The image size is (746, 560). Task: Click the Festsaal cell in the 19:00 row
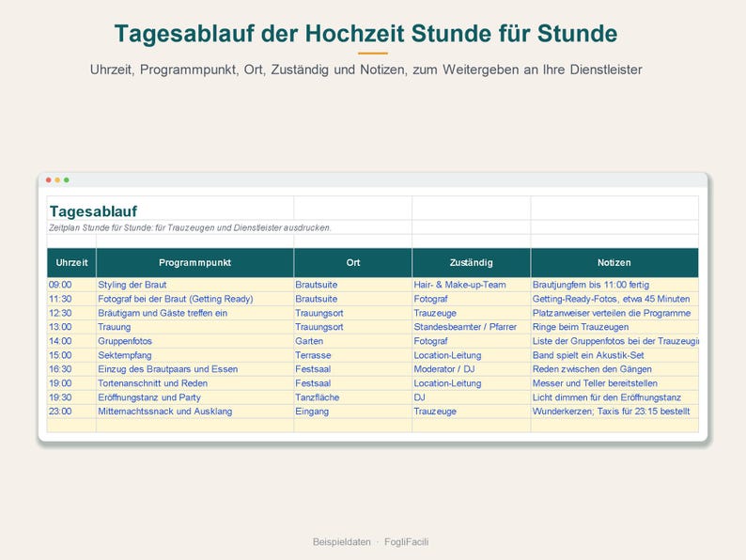(x=352, y=383)
